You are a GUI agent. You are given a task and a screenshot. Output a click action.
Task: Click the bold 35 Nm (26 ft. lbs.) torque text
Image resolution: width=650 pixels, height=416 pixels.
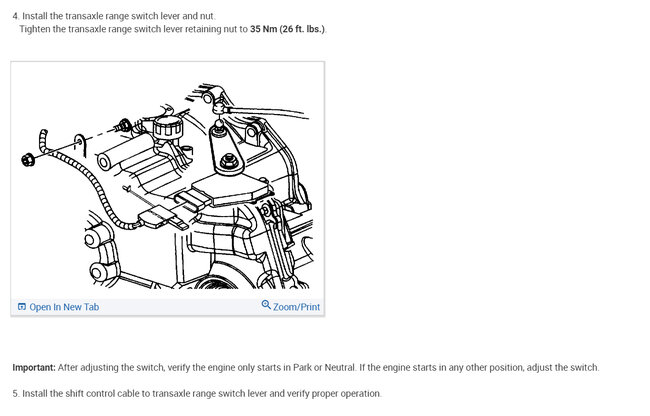point(288,29)
